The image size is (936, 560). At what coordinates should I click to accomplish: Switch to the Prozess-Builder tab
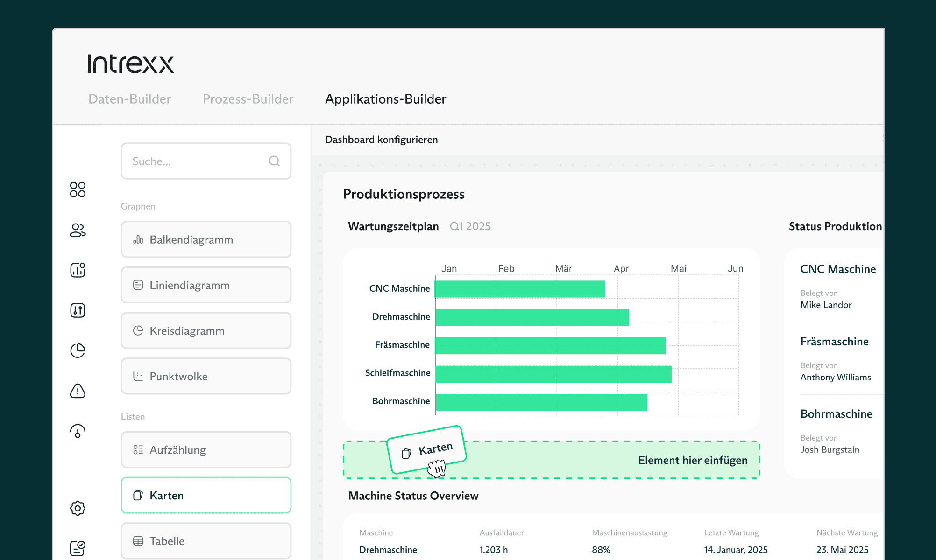coord(248,99)
